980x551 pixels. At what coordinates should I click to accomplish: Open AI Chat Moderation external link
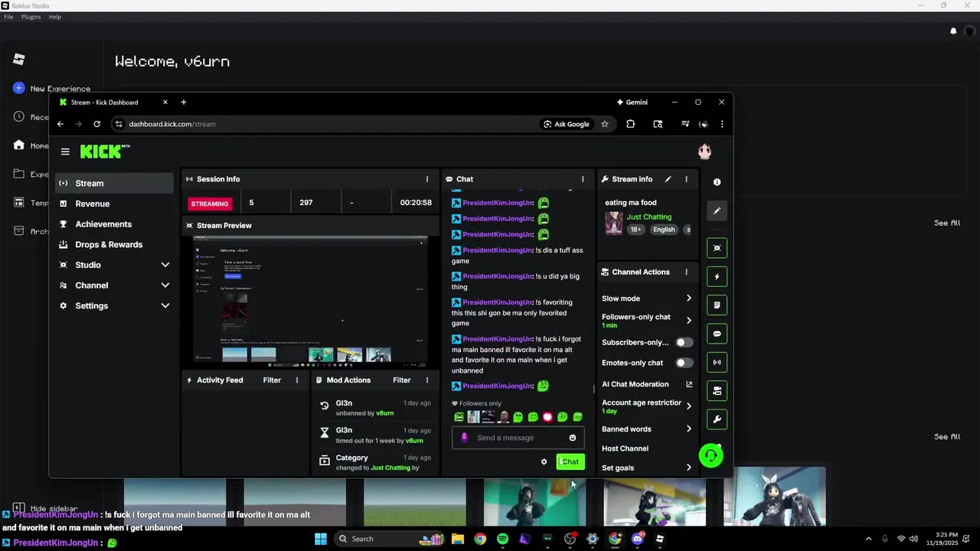pos(689,384)
